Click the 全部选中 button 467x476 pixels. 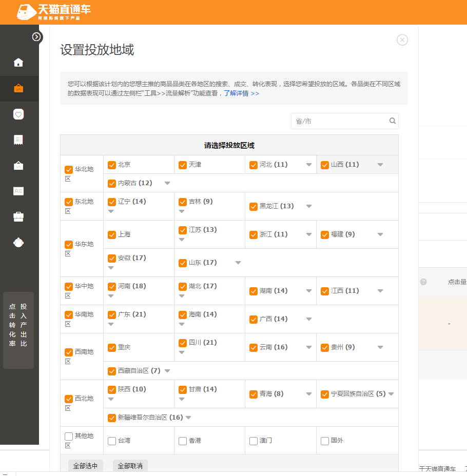coord(86,466)
